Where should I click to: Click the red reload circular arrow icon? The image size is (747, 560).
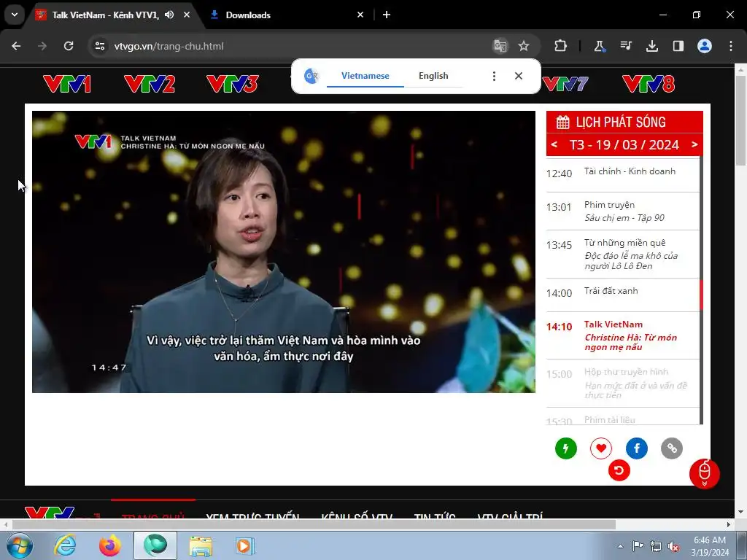pyautogui.click(x=619, y=470)
